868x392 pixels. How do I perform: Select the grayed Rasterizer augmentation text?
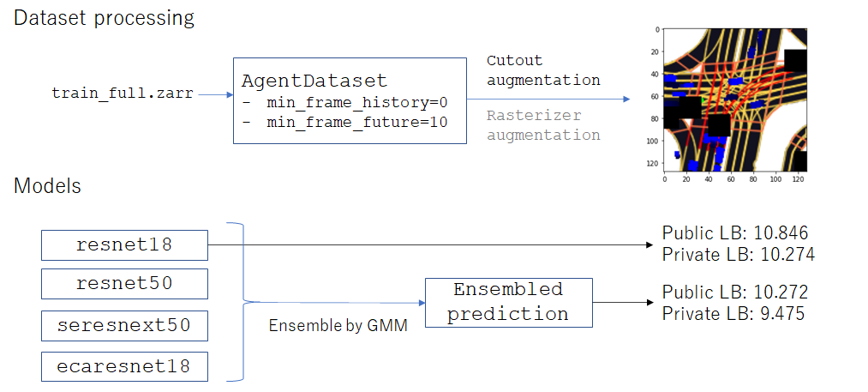point(543,125)
